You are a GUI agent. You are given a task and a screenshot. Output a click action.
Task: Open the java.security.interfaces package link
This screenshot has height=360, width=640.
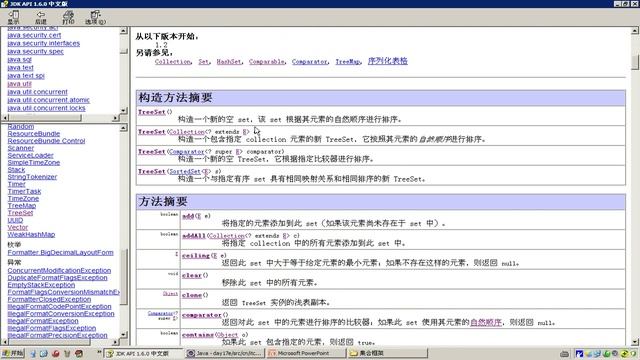coord(44,43)
